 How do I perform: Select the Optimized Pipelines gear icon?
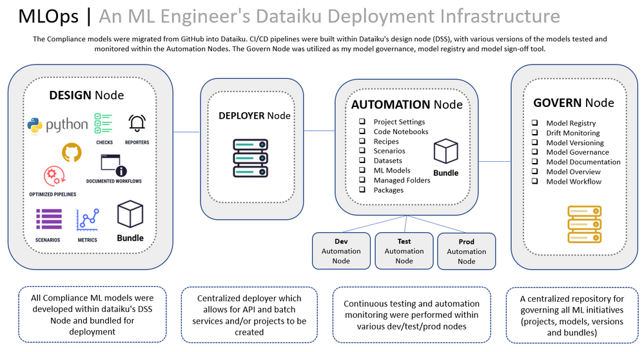tap(52, 176)
